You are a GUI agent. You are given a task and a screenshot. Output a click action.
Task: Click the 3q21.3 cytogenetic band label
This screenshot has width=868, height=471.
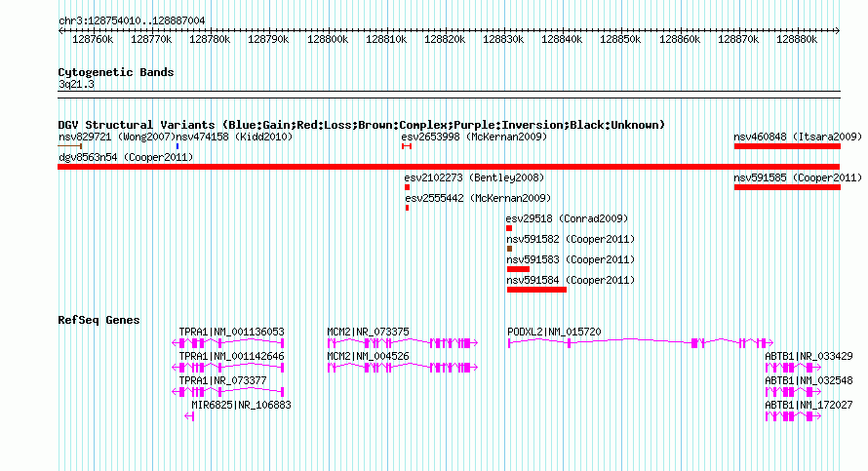tap(76, 84)
